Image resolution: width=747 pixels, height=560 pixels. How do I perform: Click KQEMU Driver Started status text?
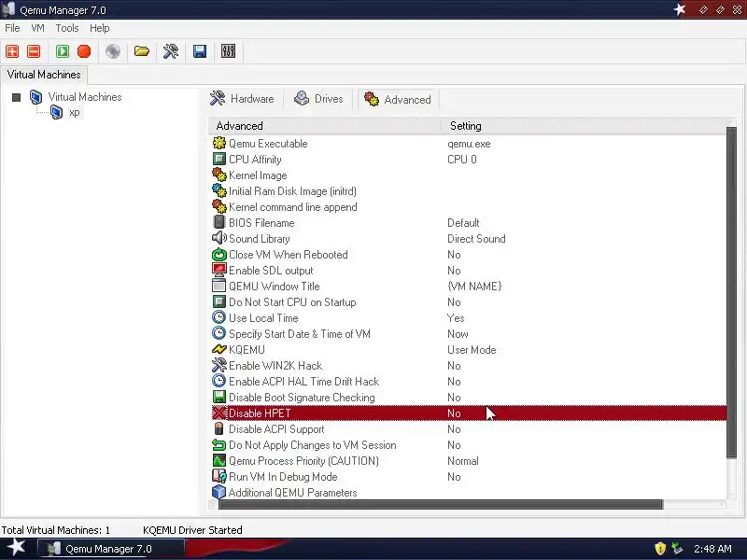192,530
